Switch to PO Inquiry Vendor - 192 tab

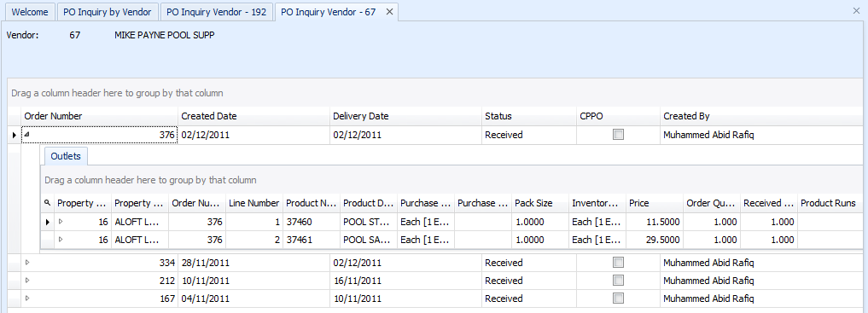217,12
